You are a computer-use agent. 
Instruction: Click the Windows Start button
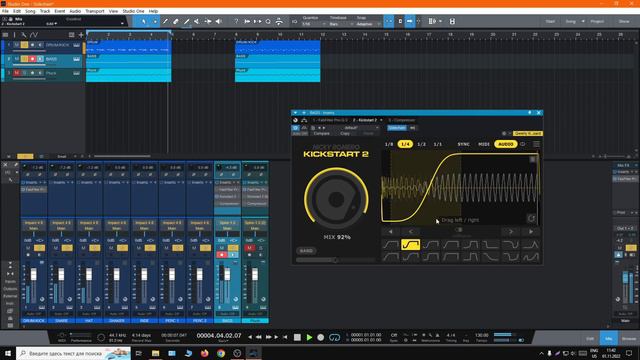click(8, 353)
